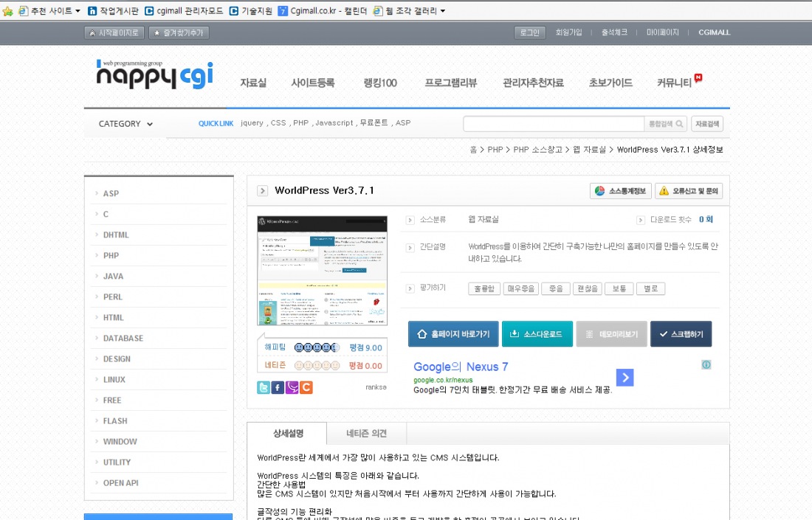
Task: Select PHP in the category sidebar
Action: (111, 255)
